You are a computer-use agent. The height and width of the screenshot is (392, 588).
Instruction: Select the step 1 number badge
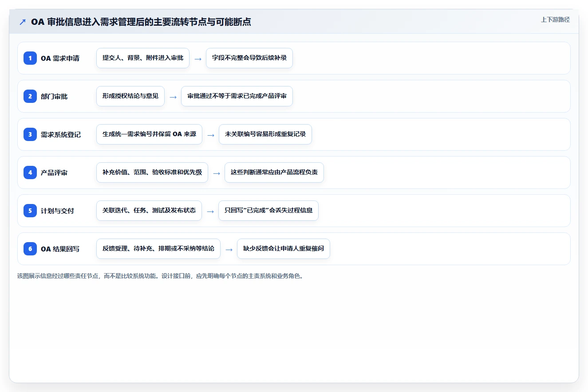[x=30, y=58]
